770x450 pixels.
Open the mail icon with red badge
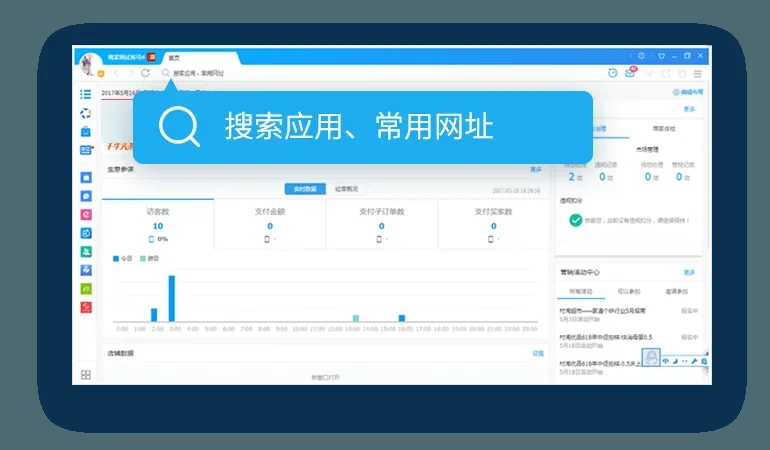point(631,73)
